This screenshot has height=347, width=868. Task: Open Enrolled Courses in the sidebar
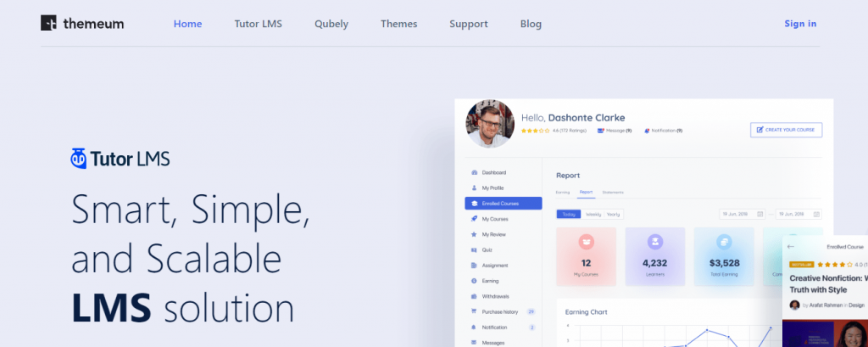click(x=504, y=204)
